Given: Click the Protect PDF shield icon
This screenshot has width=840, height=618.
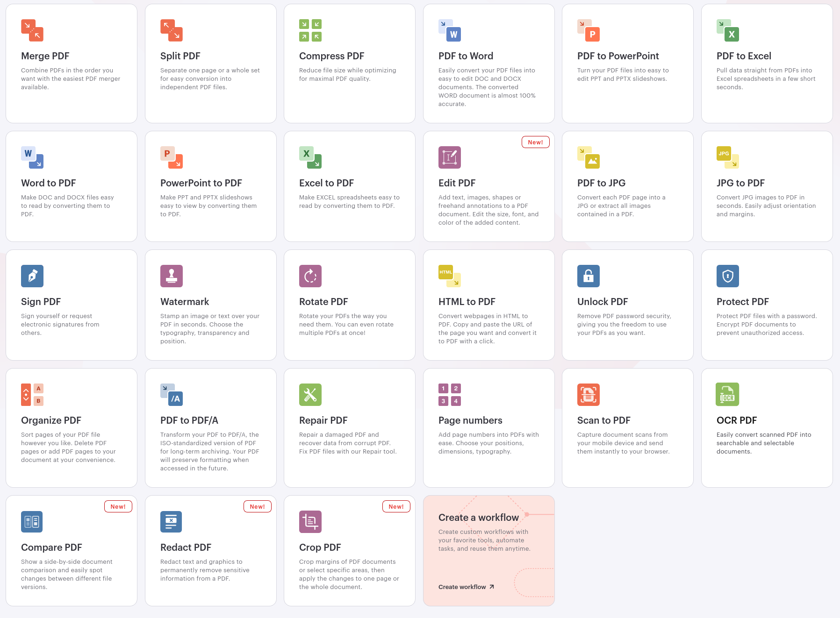Looking at the screenshot, I should pos(727,276).
